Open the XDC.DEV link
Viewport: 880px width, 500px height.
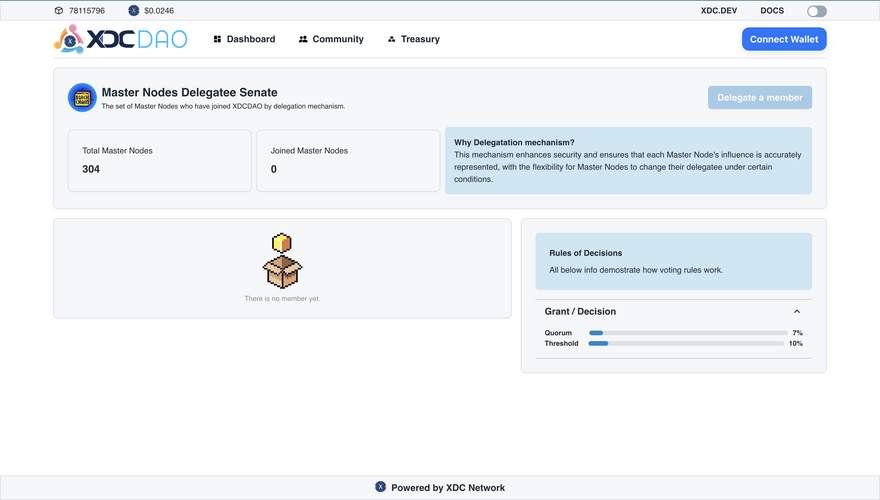click(x=720, y=11)
